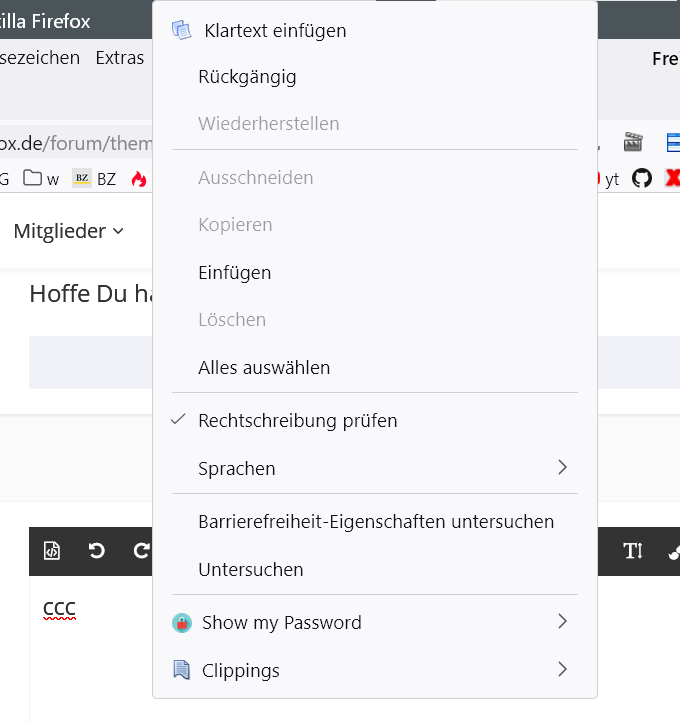Screen dimensions: 680x723
Task: Open the Mitglieder dropdown
Action: (68, 231)
